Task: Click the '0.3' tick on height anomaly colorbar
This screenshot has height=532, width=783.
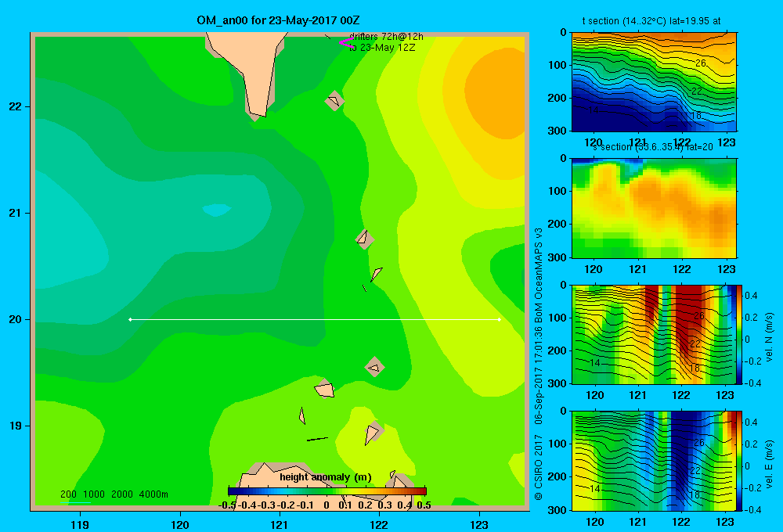Action: (x=384, y=505)
